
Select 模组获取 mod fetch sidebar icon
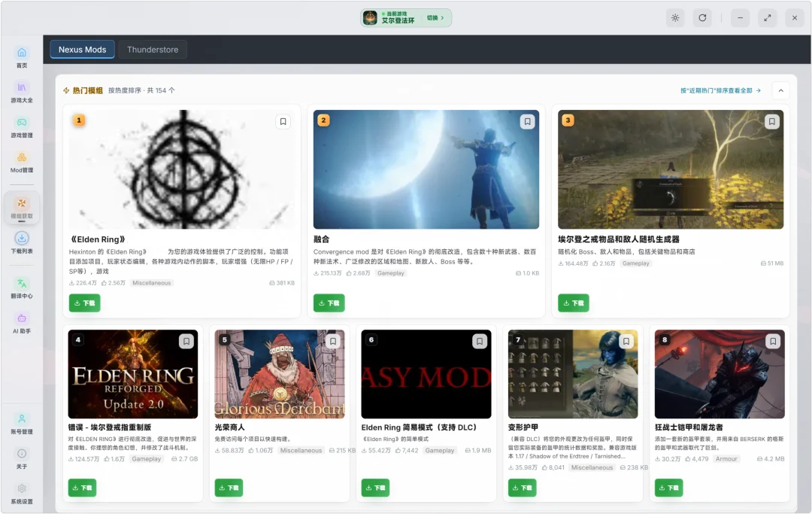(x=22, y=208)
